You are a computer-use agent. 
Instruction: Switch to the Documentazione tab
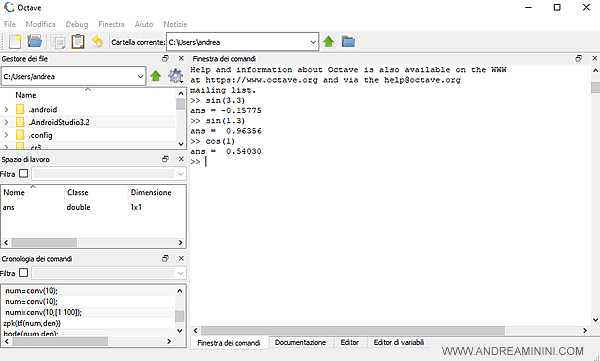click(300, 342)
